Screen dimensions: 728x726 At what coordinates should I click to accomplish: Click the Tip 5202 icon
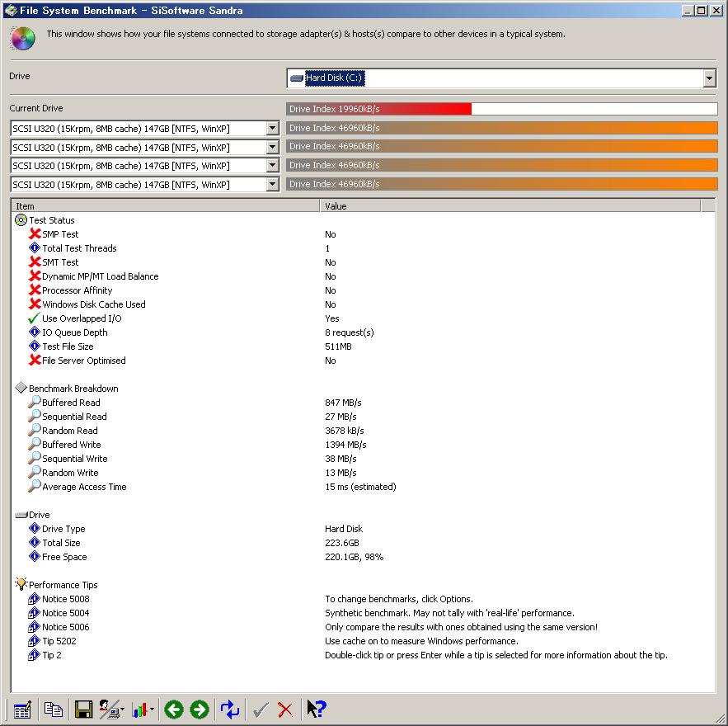[35, 641]
